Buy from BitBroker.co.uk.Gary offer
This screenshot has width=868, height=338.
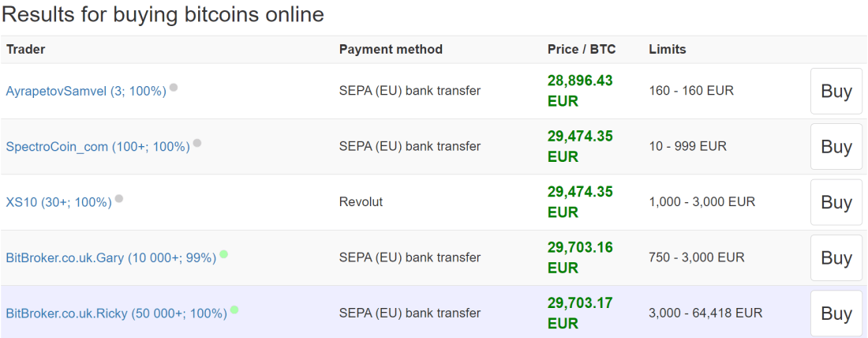[x=836, y=257]
